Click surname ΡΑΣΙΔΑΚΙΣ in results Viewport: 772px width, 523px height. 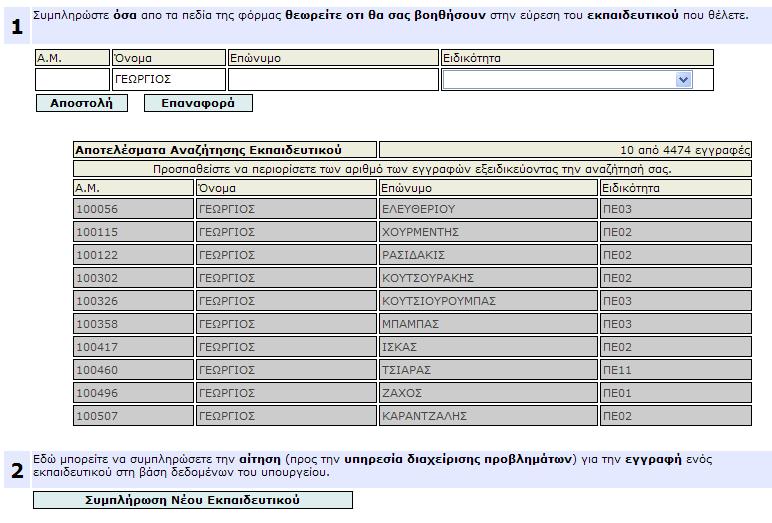click(x=414, y=255)
